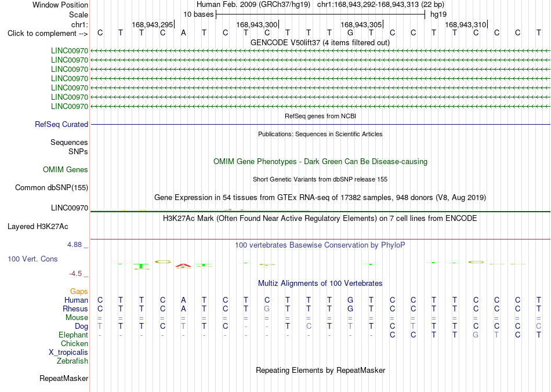The image size is (551, 392).
Task: Click the chr1: ruler label
Action: click(79, 24)
